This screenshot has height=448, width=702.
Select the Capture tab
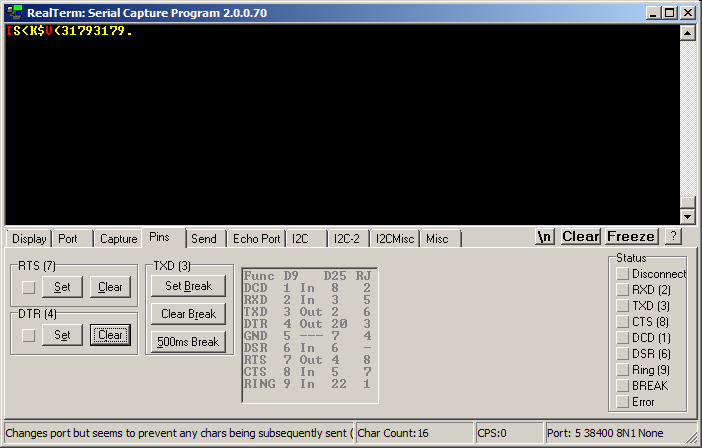click(x=118, y=239)
